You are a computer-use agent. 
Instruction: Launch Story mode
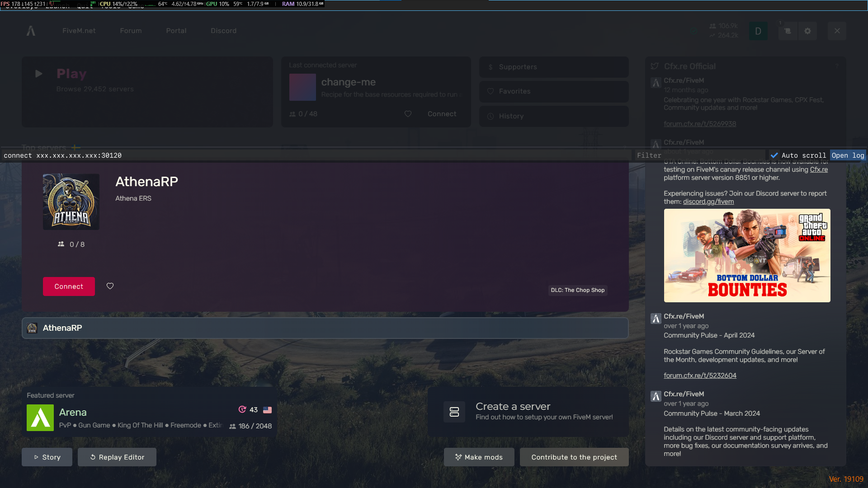tap(47, 457)
